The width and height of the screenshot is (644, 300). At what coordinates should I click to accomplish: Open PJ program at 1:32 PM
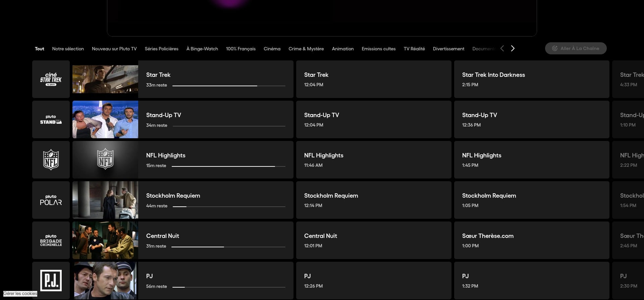[532, 281]
